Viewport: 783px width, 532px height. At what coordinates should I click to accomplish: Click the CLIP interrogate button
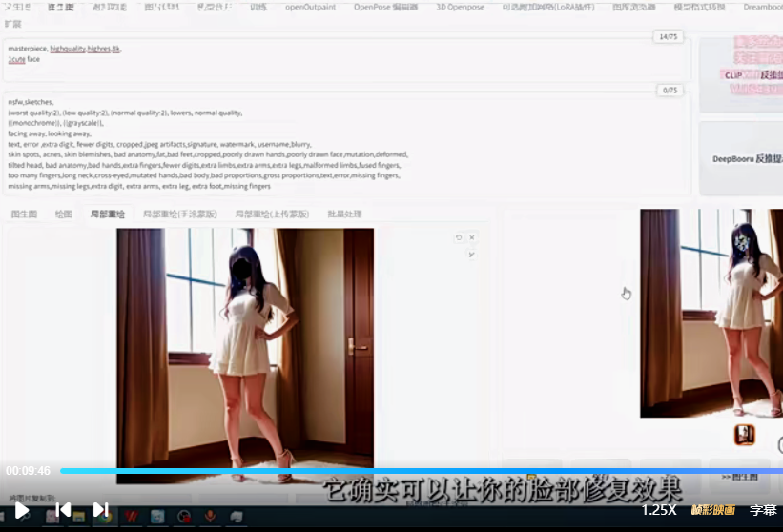[x=741, y=75]
